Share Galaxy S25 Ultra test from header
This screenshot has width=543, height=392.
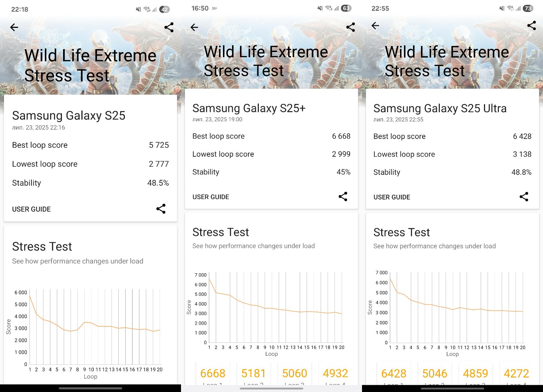(531, 25)
